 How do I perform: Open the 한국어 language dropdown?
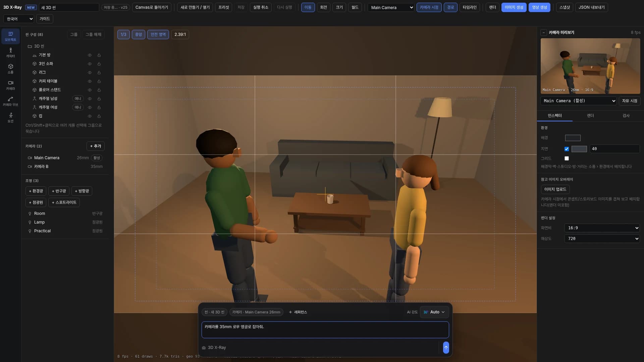pos(19,19)
